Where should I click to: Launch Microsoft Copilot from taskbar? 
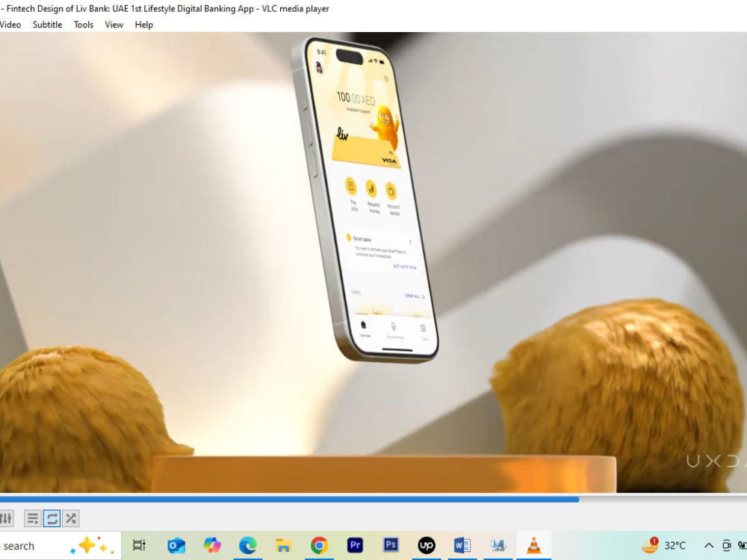coord(212,545)
